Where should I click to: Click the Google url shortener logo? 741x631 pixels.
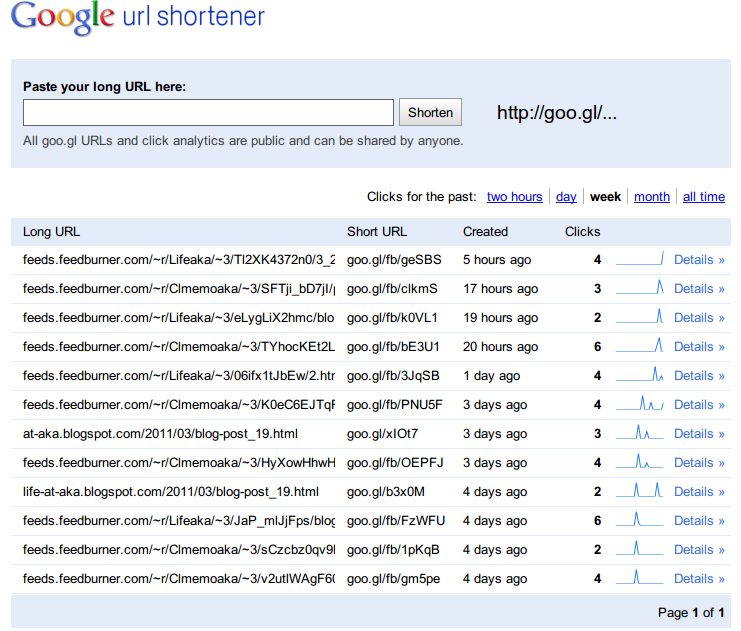coord(138,18)
